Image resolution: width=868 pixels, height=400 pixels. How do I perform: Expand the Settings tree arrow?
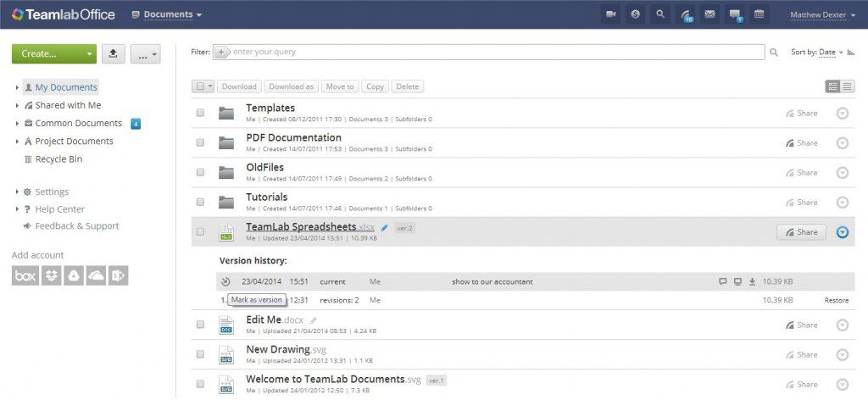(x=18, y=192)
